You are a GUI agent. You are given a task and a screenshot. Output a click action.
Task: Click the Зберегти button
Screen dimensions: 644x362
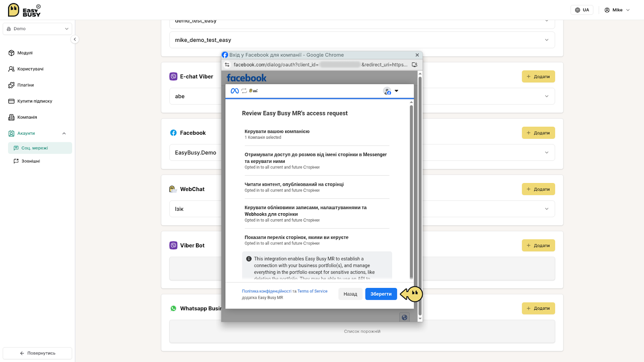[x=381, y=294]
